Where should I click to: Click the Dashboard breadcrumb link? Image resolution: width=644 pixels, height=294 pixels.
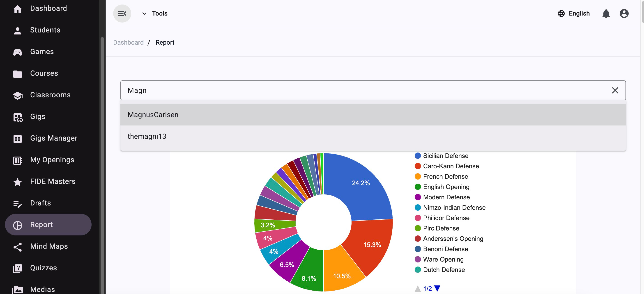click(128, 42)
